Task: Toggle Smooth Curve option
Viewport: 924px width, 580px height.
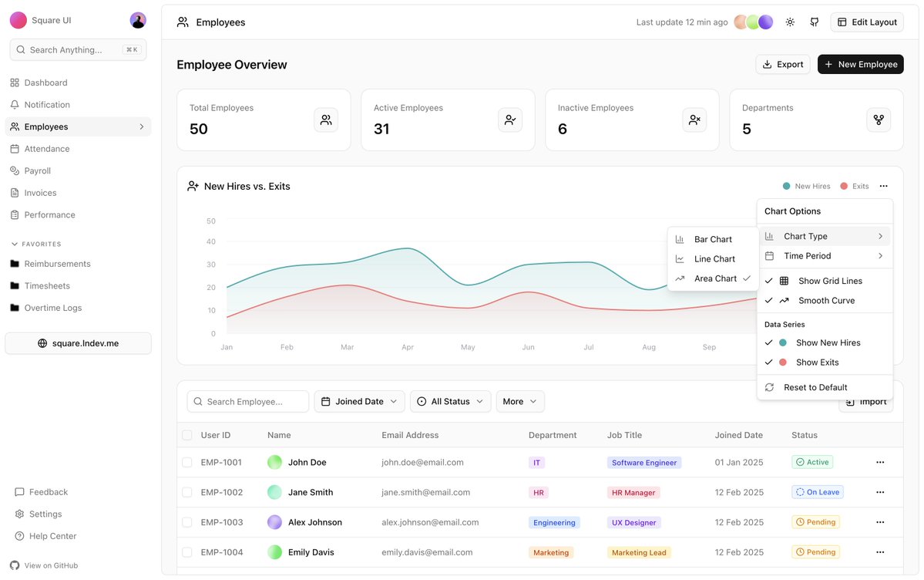Action: (x=825, y=300)
